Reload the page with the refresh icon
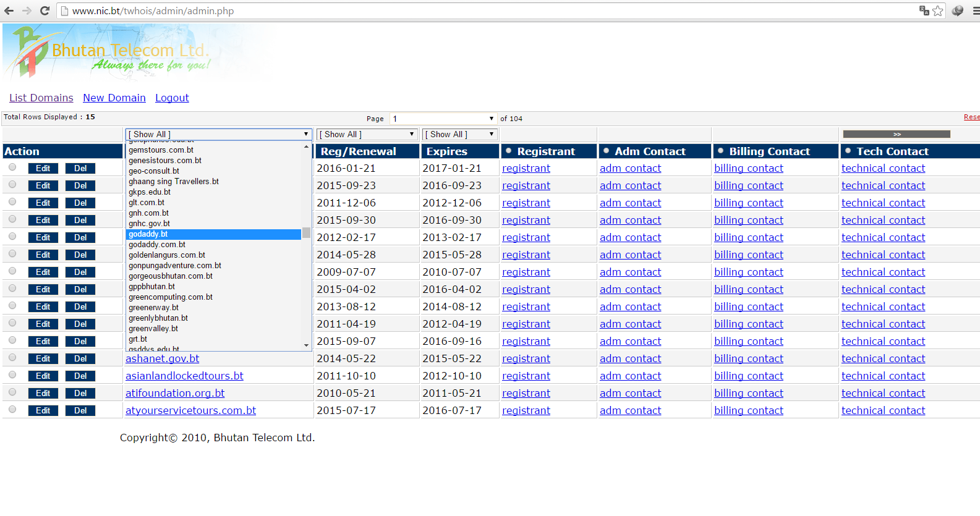Screen dimensions: 980x516 [x=45, y=11]
